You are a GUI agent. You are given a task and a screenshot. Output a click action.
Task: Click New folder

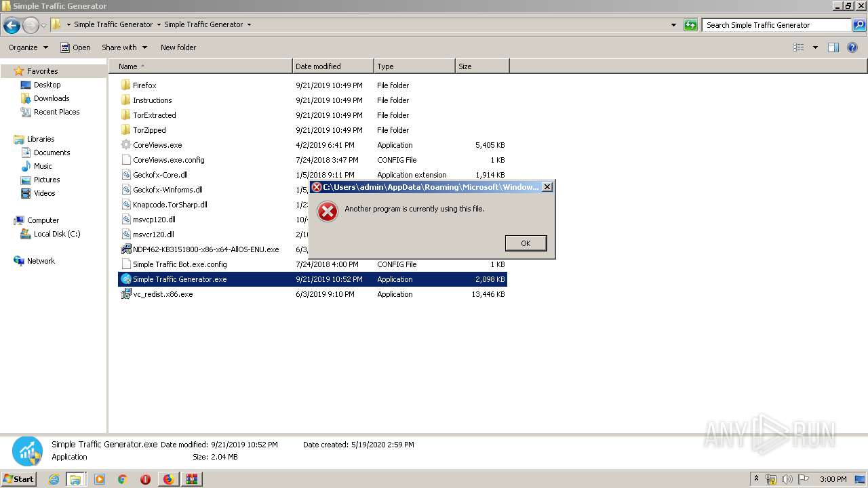178,47
